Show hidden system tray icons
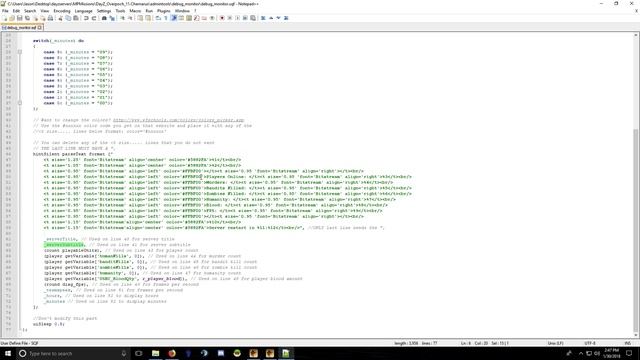640x360 pixels. click(581, 353)
